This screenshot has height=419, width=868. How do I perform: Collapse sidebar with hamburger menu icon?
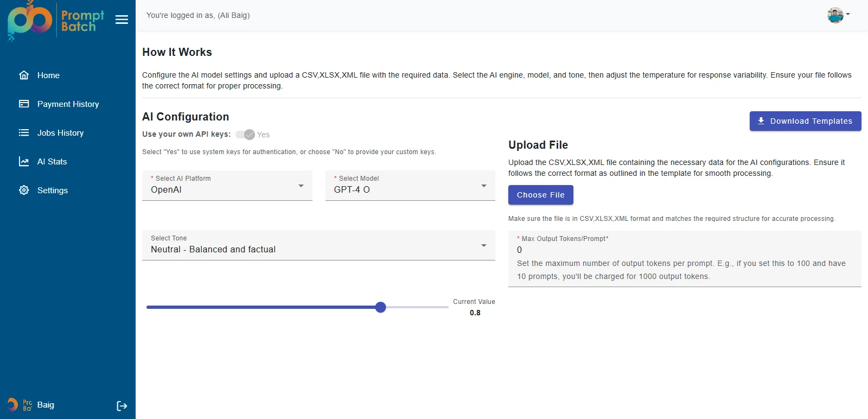click(x=122, y=20)
